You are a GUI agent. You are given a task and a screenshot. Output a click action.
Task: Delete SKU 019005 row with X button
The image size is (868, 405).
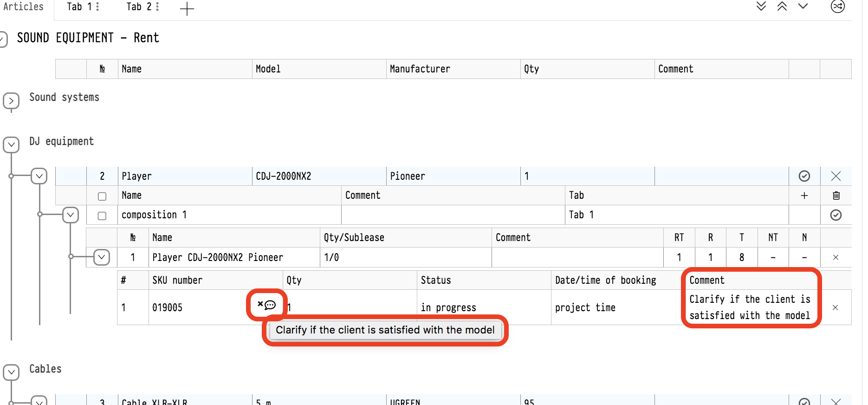click(x=835, y=307)
